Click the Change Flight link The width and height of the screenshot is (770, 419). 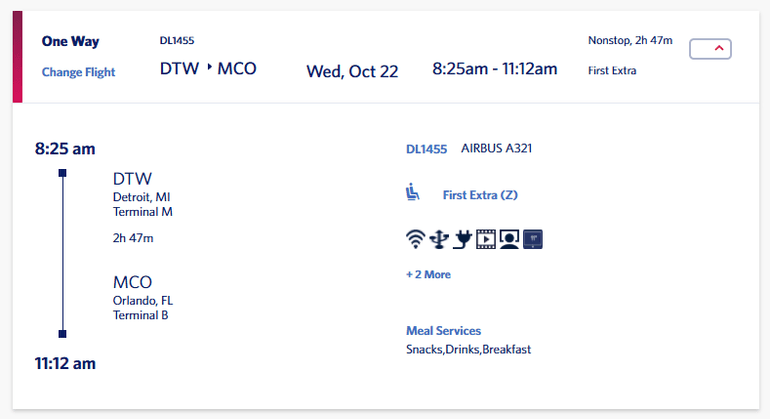79,72
